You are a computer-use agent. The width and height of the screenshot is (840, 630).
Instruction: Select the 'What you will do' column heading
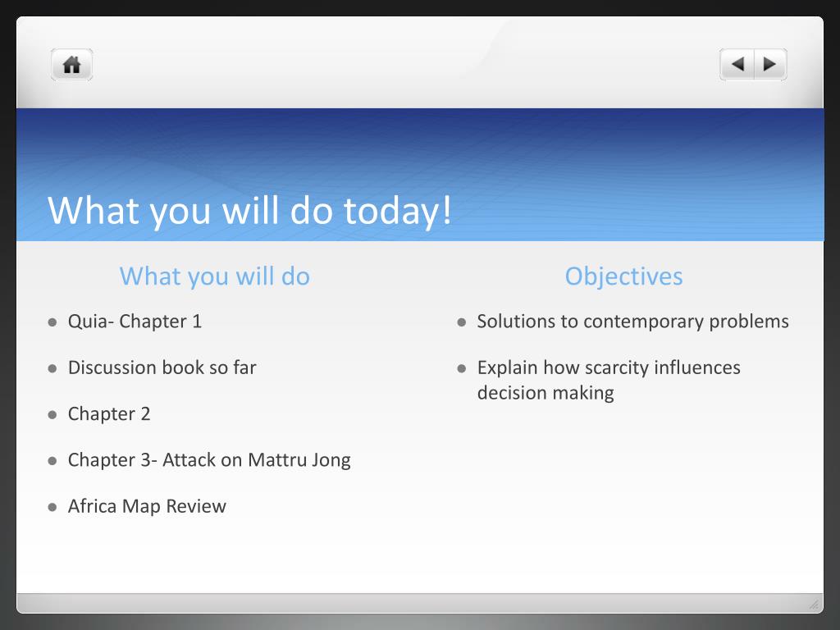[214, 276]
